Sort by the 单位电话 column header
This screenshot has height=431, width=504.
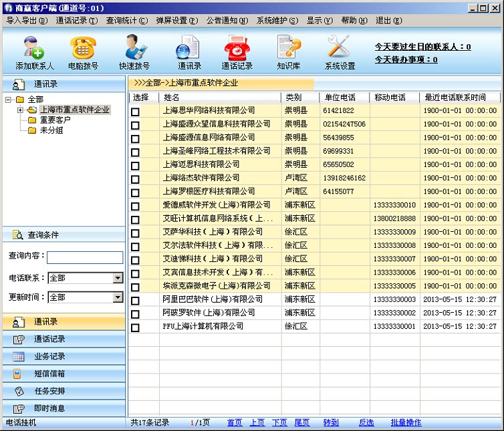[x=345, y=98]
